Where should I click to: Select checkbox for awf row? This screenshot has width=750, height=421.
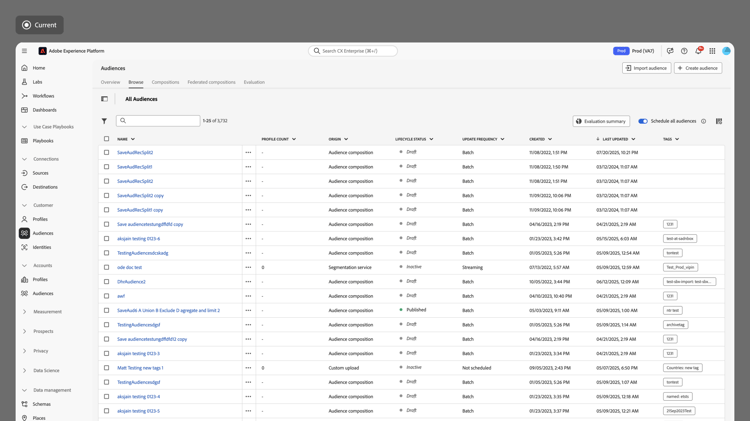click(106, 296)
